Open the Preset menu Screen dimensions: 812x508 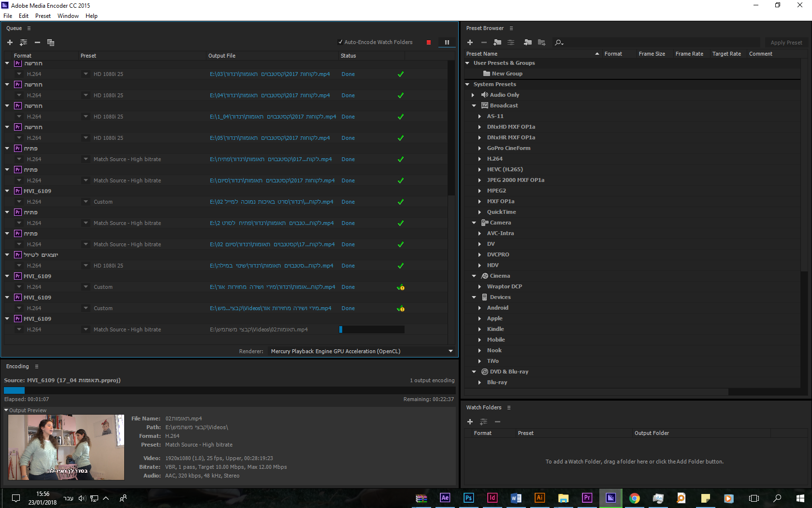click(43, 16)
